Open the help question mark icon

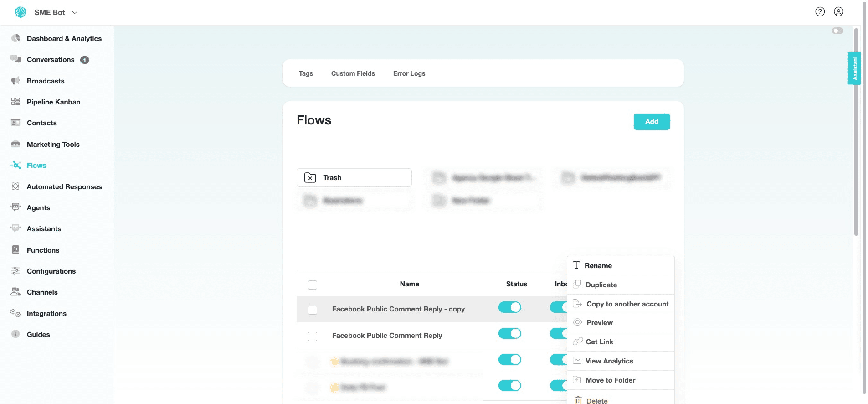(x=820, y=12)
